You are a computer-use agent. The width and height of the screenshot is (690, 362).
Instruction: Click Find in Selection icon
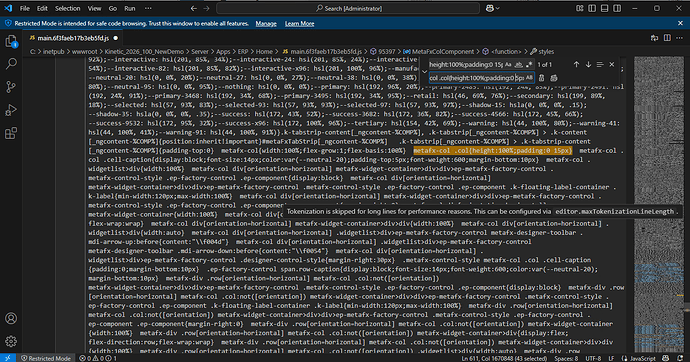click(x=600, y=65)
